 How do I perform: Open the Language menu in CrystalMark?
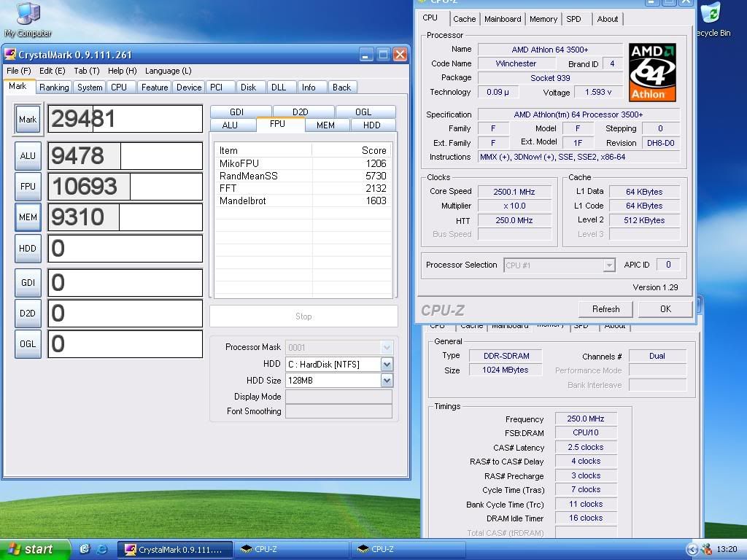[x=168, y=71]
